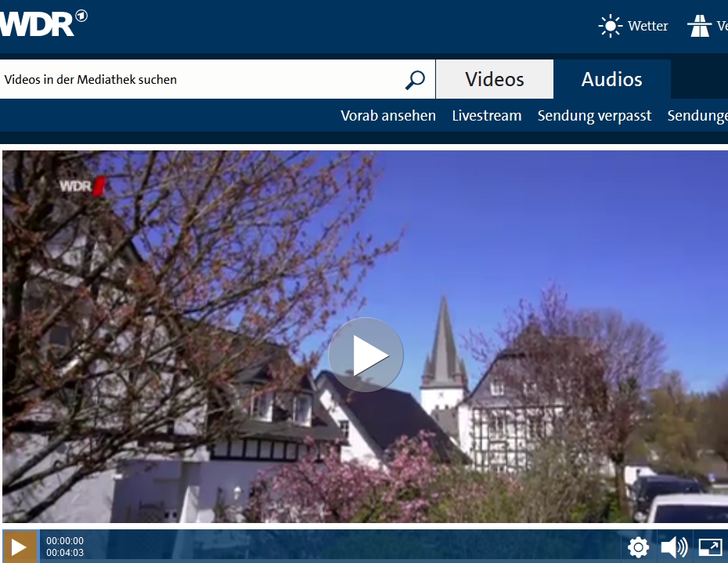Mute the video using the speaker icon

[x=673, y=547]
